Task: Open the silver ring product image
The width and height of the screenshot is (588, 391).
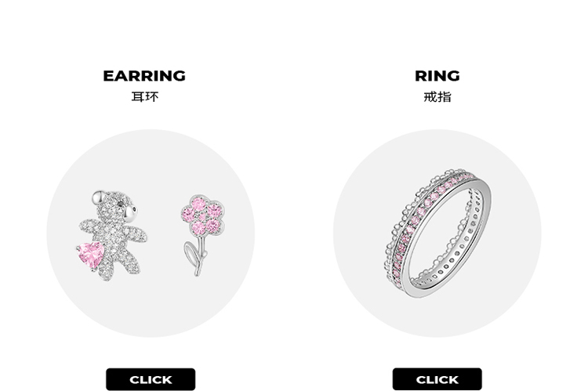Action: point(437,234)
